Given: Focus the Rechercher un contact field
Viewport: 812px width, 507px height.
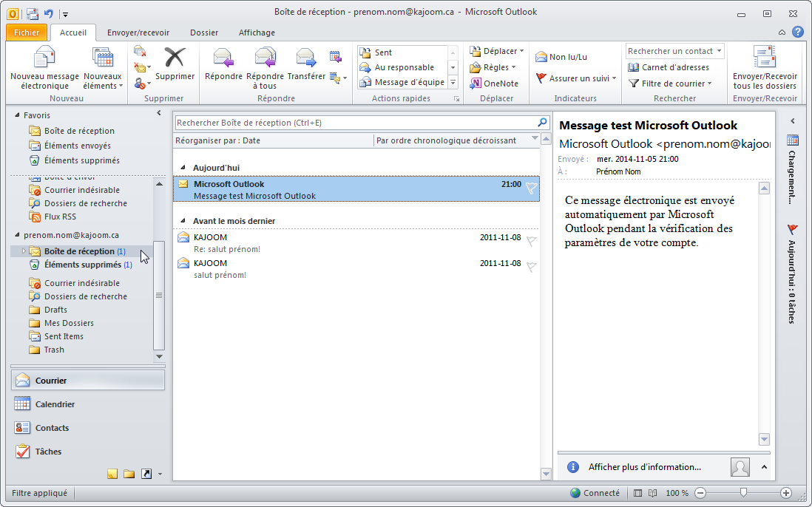Looking at the screenshot, I should pos(674,51).
